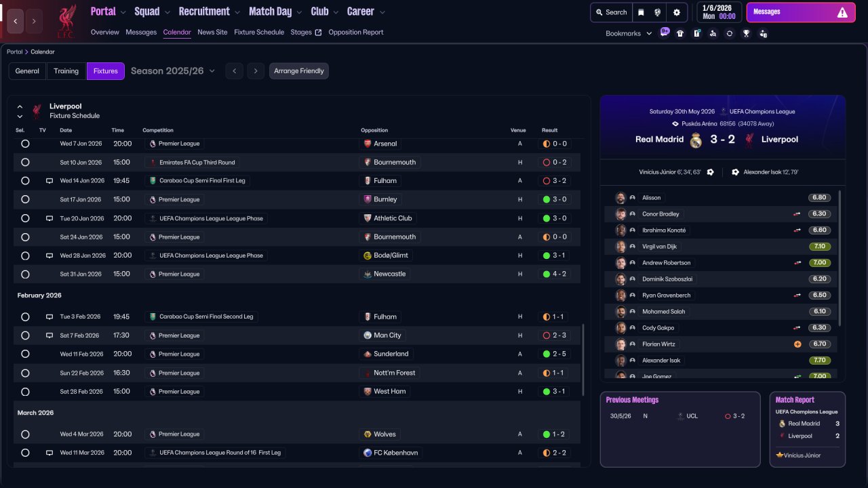The image size is (868, 488).
Task: Open the News Site submenu item
Action: (x=212, y=33)
